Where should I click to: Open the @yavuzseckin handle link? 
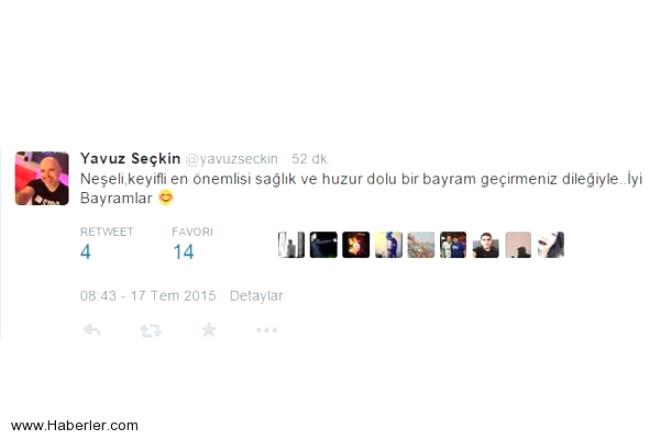pos(232,159)
